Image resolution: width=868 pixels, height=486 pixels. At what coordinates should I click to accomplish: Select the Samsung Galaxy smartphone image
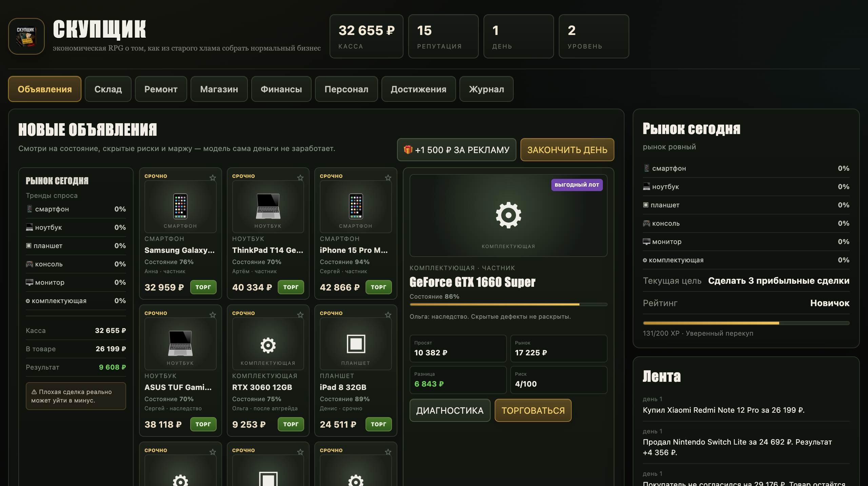click(x=180, y=207)
